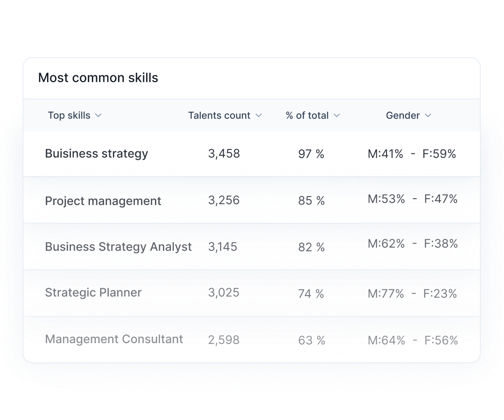The height and width of the screenshot is (420, 504).
Task: Sort by the Talents count header
Action: [219, 115]
